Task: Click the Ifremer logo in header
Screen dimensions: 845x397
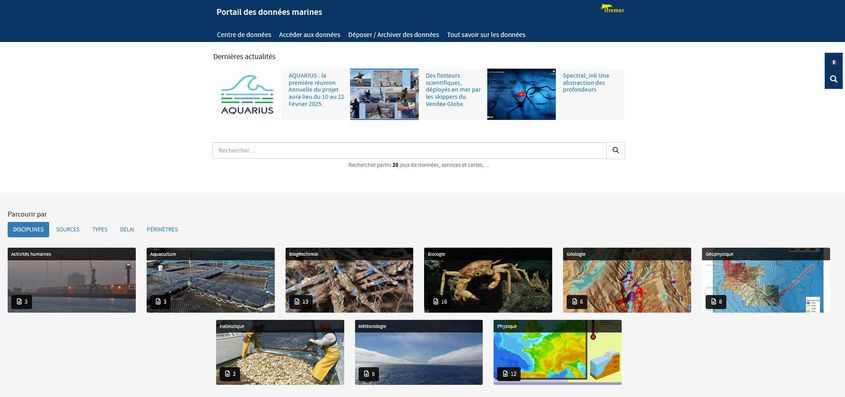Action: click(613, 9)
